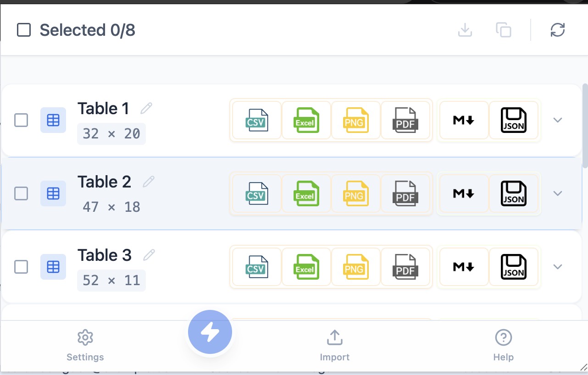Screen dimensions: 588x375
Task: Select Table 2 checkbox
Action: 21,193
